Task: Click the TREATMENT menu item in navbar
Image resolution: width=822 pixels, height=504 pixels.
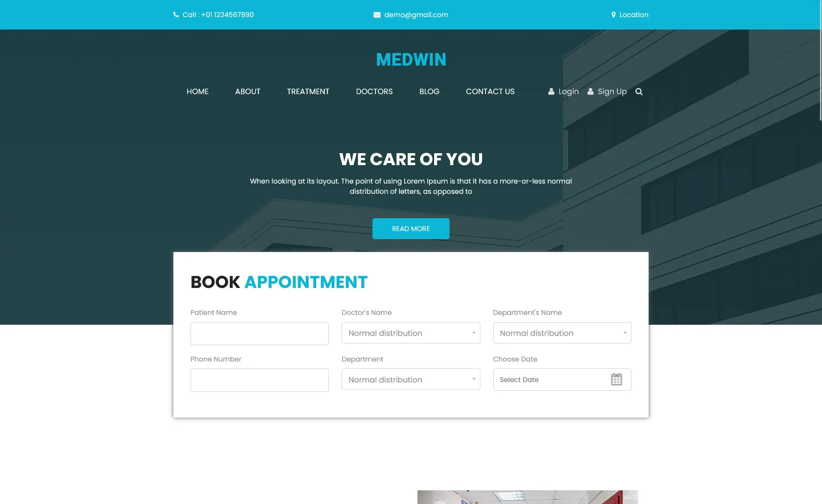Action: [308, 91]
